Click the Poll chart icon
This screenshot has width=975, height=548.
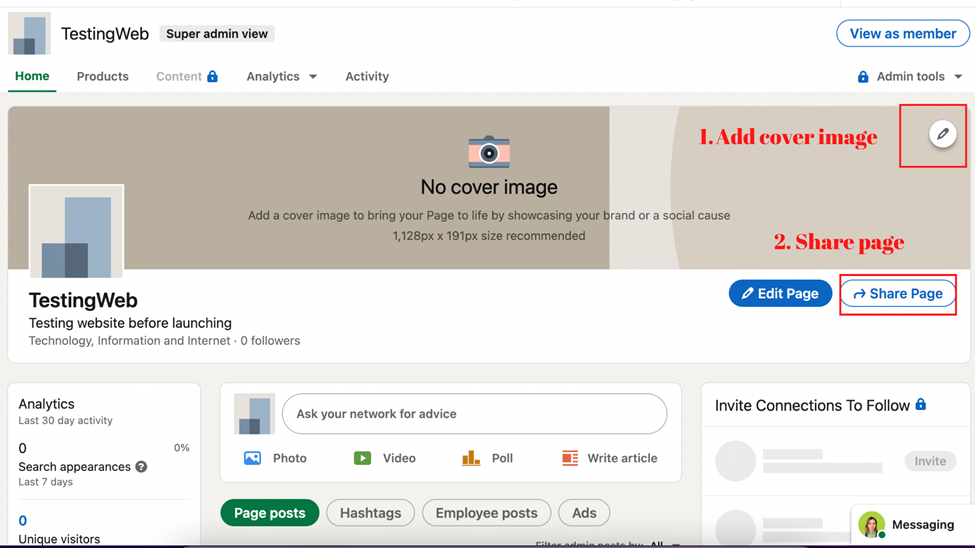click(x=471, y=458)
